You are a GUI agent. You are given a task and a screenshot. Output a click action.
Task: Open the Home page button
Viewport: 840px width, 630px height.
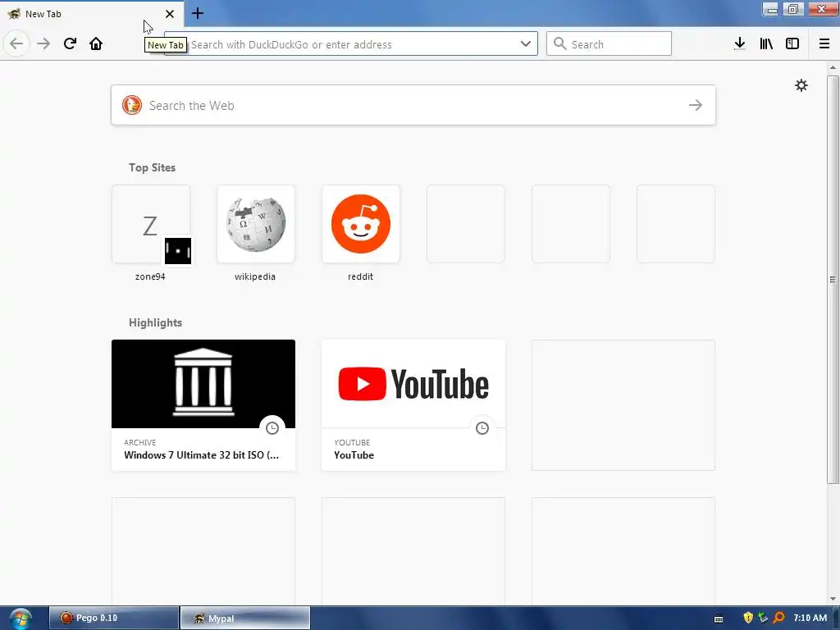click(x=96, y=43)
